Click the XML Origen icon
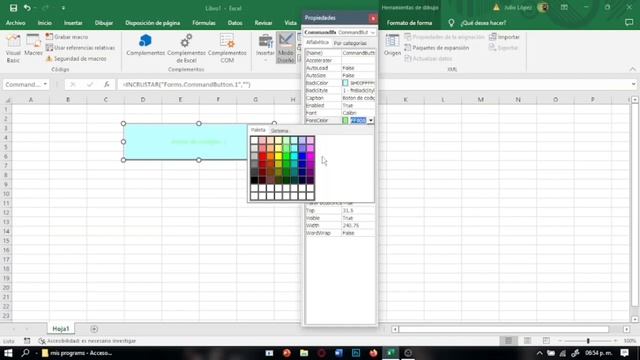 pos(392,45)
